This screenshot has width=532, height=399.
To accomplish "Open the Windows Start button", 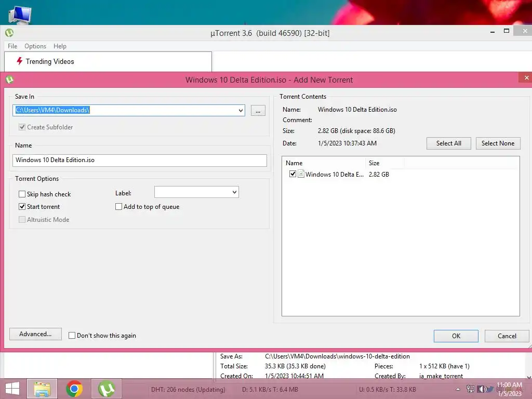I will click(12, 389).
